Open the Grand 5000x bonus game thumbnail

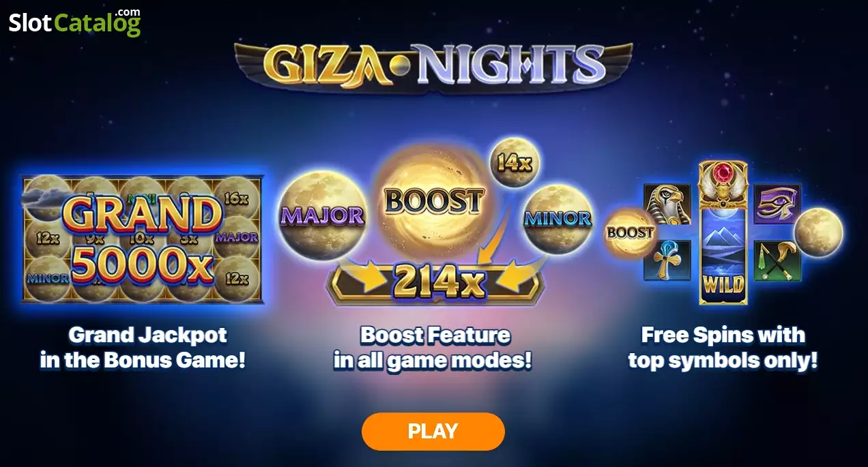point(142,239)
